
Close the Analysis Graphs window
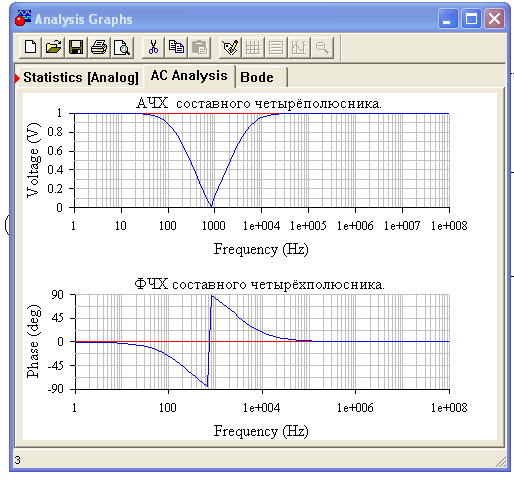494,19
